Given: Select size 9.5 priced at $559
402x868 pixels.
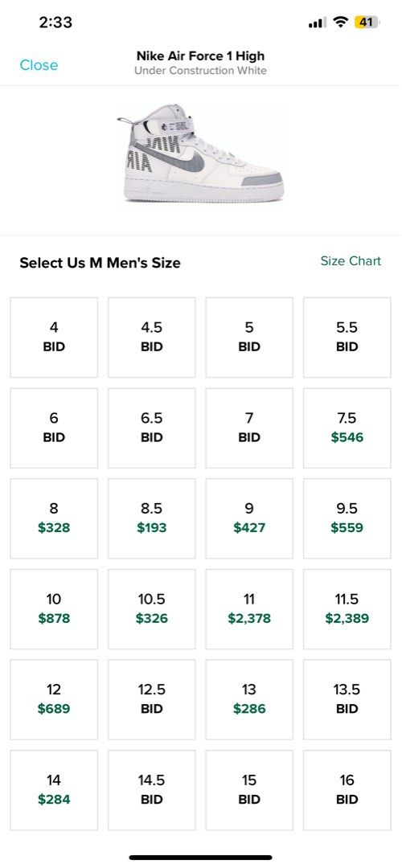Looking at the screenshot, I should (x=347, y=518).
